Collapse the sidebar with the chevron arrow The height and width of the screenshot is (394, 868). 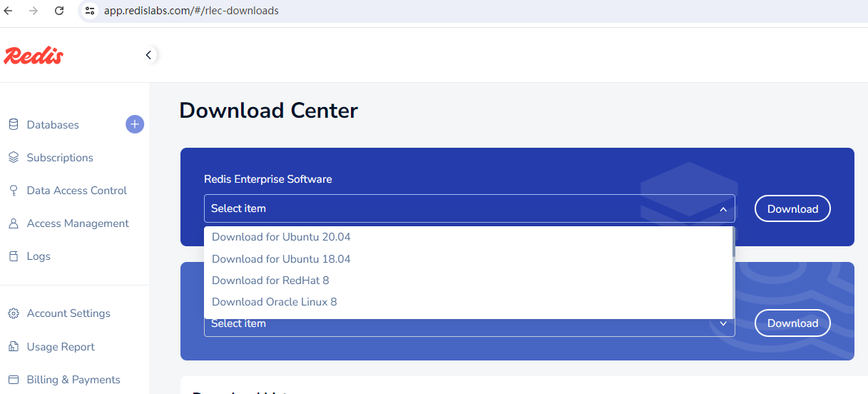(148, 55)
